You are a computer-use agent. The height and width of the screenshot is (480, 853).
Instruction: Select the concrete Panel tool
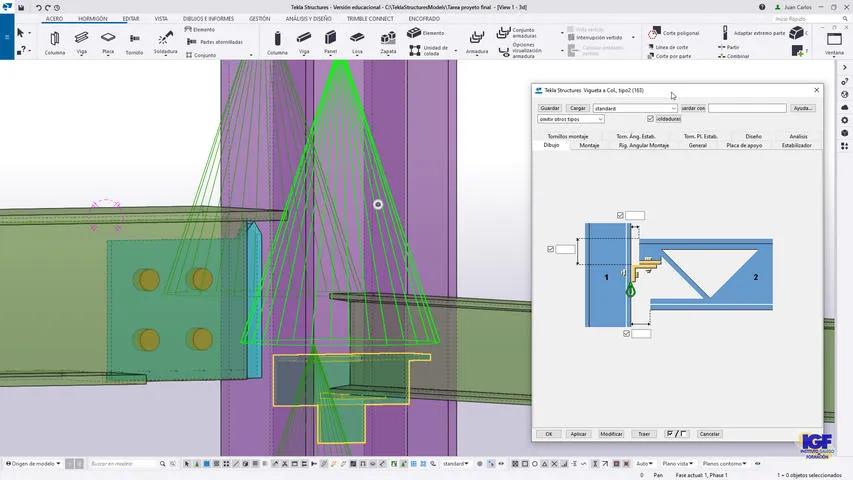pyautogui.click(x=330, y=42)
